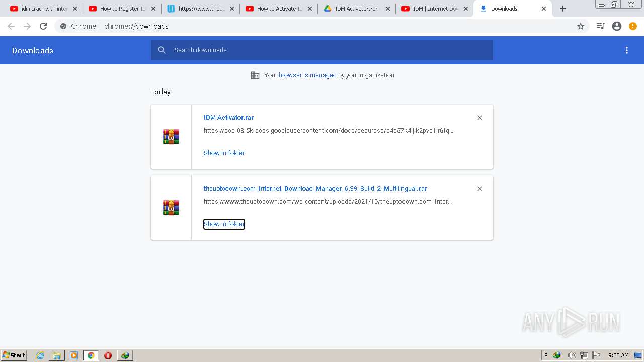This screenshot has width=644, height=362.
Task: Open Windows Explorer from the taskbar
Action: pos(57,355)
